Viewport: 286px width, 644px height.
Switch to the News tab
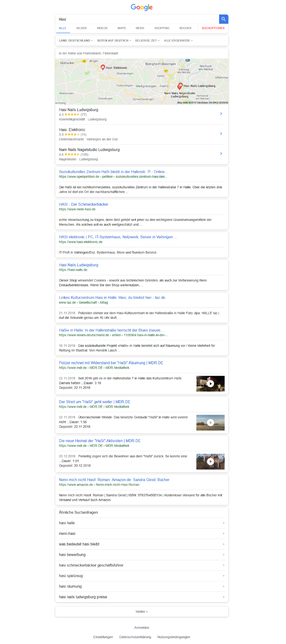point(140,28)
